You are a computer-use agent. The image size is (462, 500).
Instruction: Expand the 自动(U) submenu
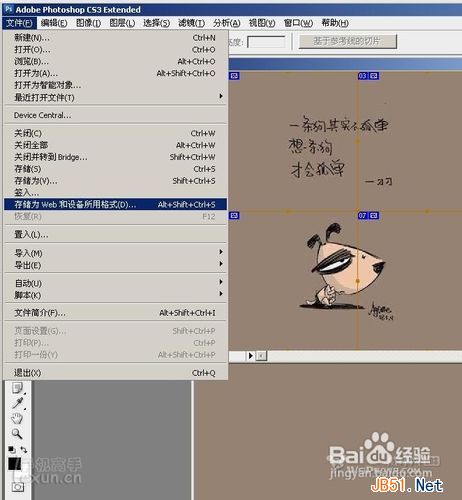tap(115, 283)
